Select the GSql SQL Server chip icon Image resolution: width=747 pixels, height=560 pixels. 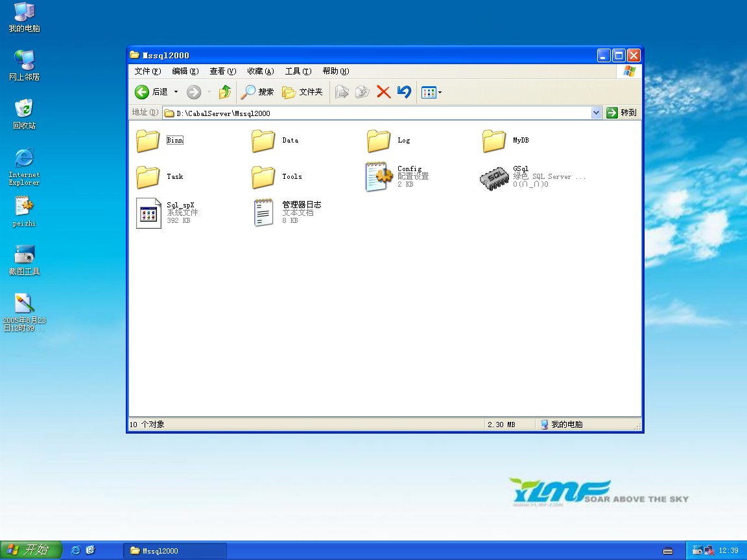tap(494, 177)
